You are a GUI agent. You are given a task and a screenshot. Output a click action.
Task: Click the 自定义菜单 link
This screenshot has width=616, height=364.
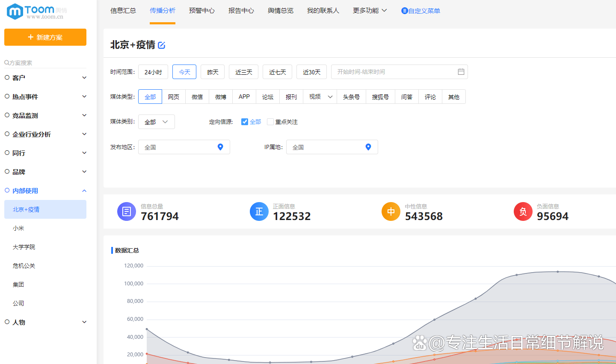(424, 11)
